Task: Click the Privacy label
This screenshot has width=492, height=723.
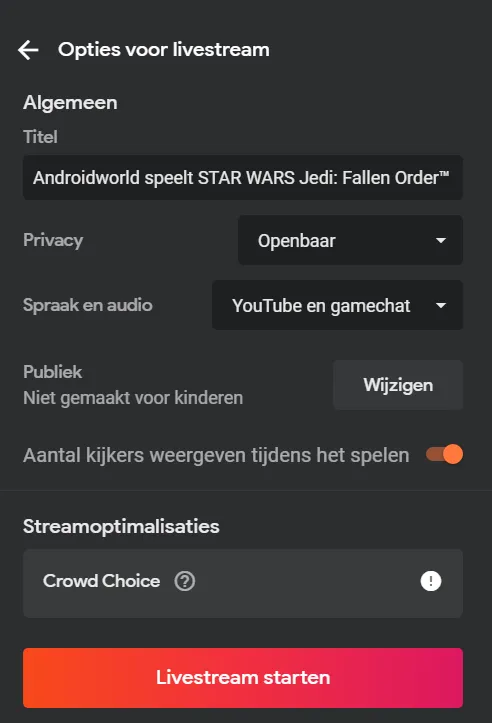Action: 53,240
